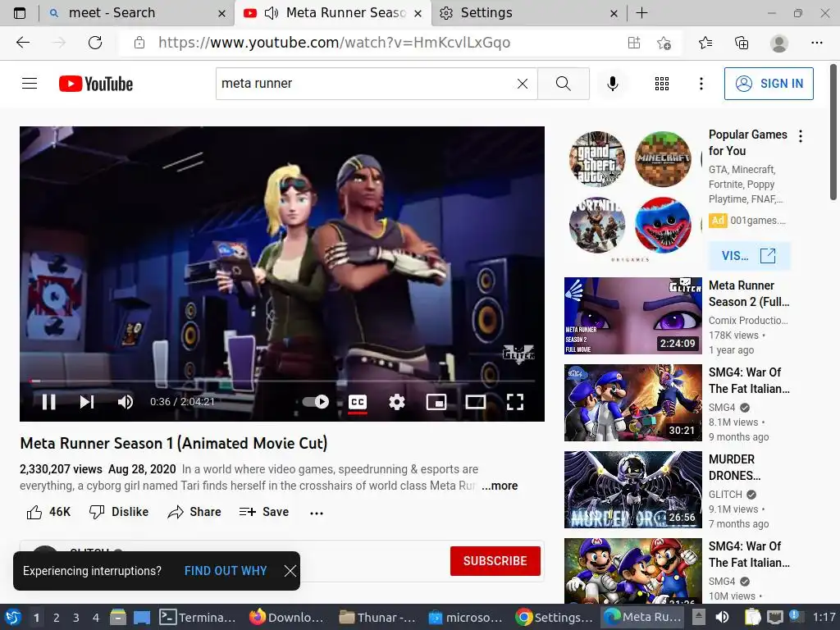Screen dimensions: 840x630
Task: Go back to previous page
Action: 23,43
